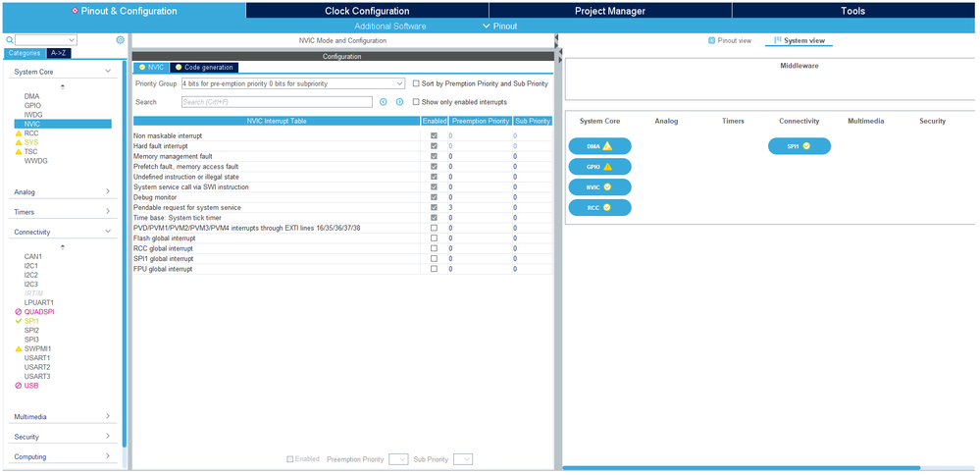Toggle Show only enabled interrupts
The width and height of the screenshot is (980, 475).
click(x=416, y=102)
